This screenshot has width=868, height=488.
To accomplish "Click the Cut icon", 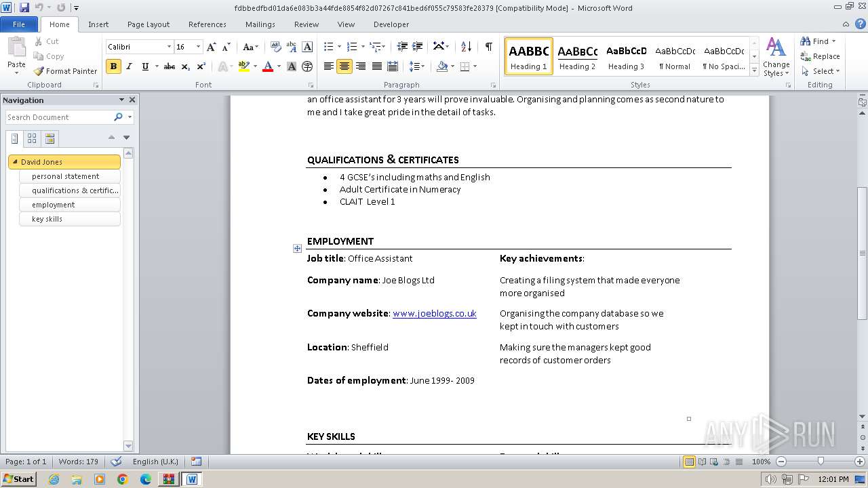I will 46,41.
